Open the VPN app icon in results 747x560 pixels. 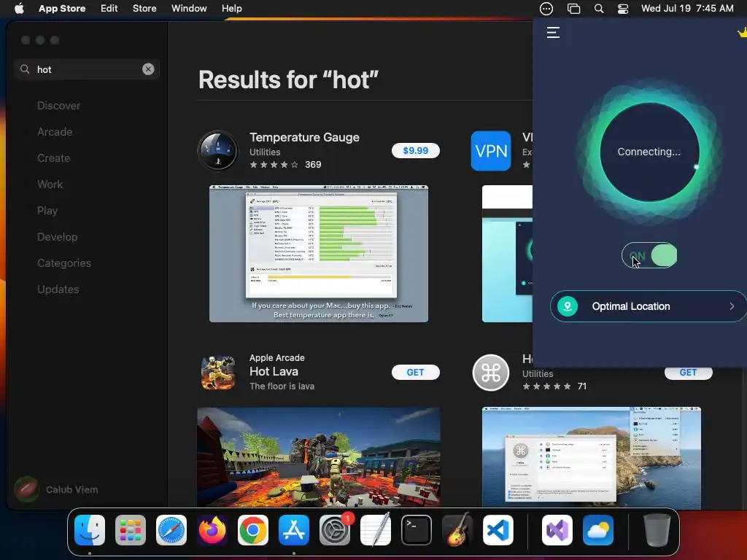pyautogui.click(x=491, y=150)
